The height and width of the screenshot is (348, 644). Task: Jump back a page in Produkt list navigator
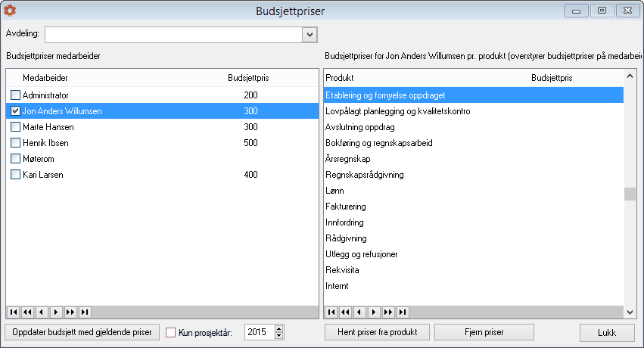click(x=345, y=312)
